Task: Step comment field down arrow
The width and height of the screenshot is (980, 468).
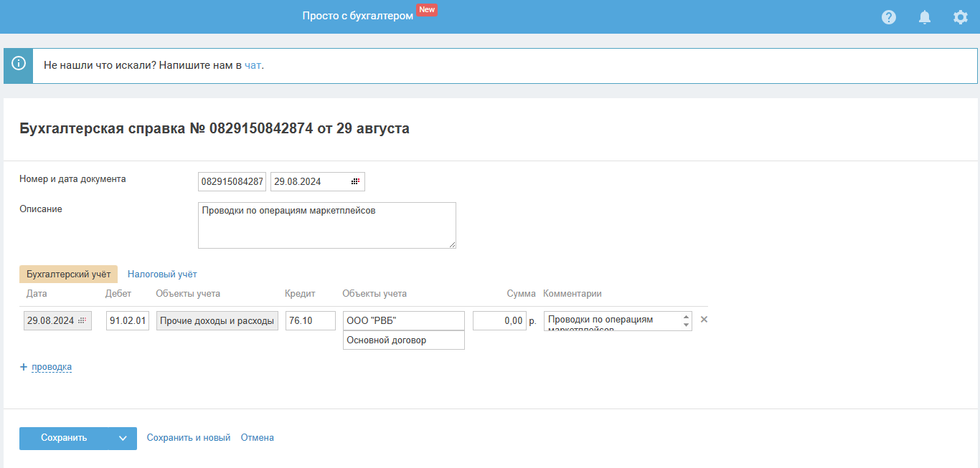Action: 686,325
